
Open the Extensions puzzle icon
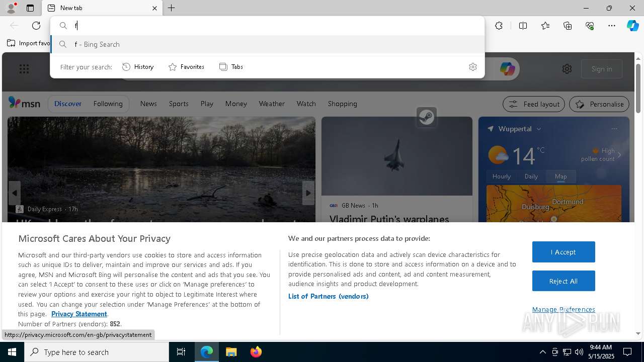(x=499, y=26)
